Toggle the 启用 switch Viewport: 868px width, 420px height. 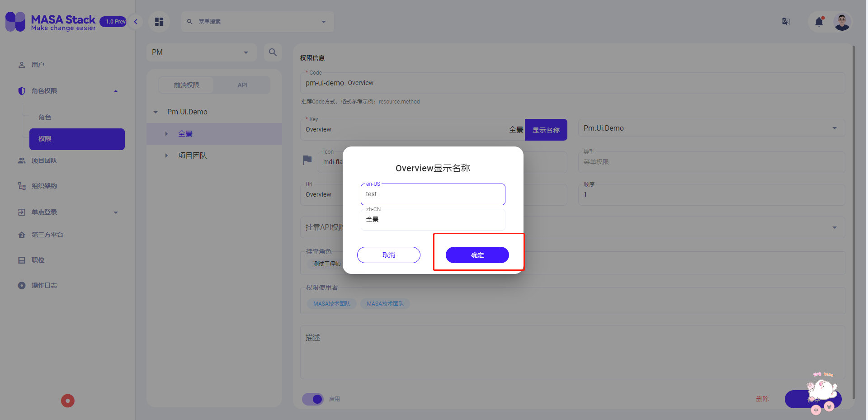(313, 399)
